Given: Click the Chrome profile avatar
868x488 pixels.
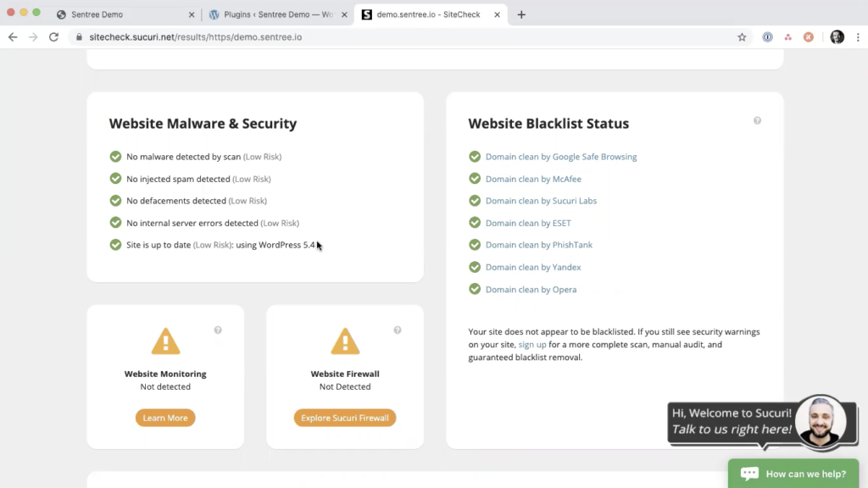Looking at the screenshot, I should coord(837,37).
